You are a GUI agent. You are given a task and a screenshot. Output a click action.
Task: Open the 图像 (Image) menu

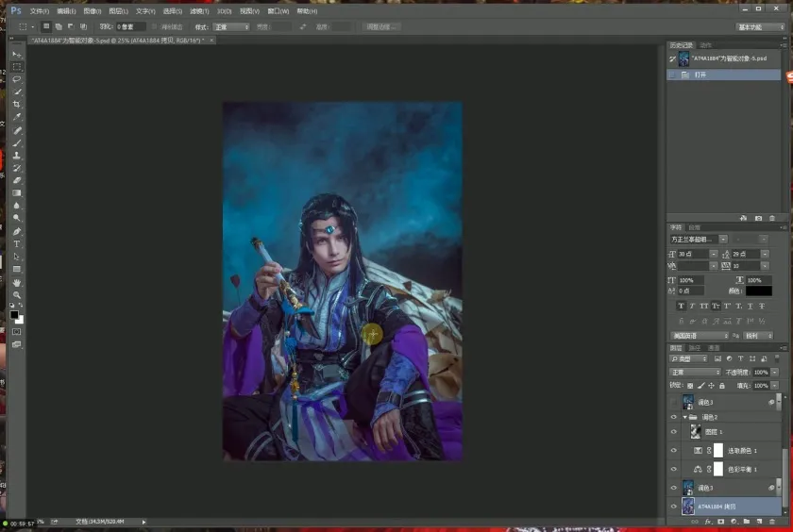click(x=92, y=11)
